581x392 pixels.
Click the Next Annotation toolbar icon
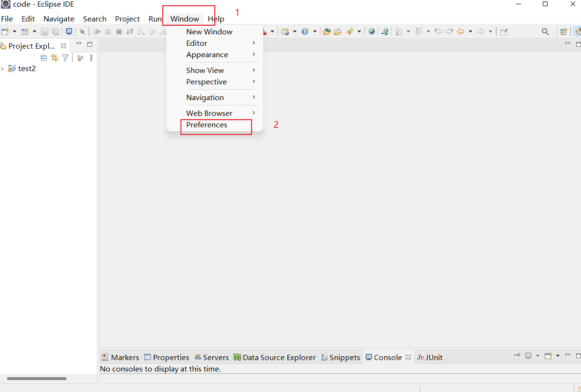point(399,31)
